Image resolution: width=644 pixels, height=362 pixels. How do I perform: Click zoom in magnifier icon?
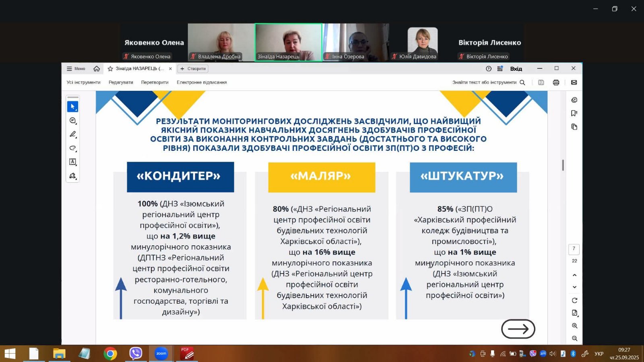pyautogui.click(x=574, y=326)
